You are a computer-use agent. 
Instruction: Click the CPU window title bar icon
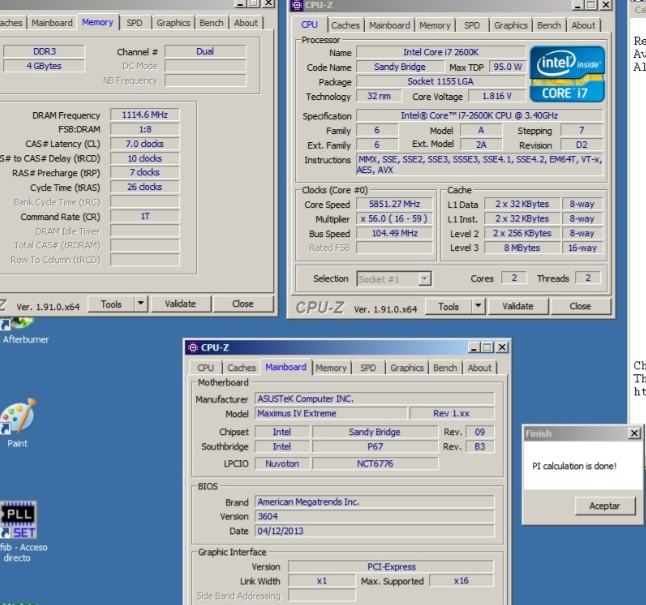click(x=297, y=5)
